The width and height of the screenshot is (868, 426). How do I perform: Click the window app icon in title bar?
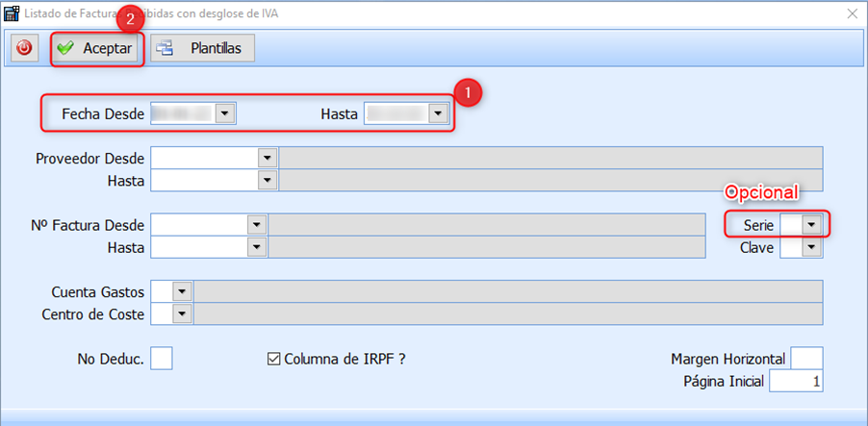[12, 13]
